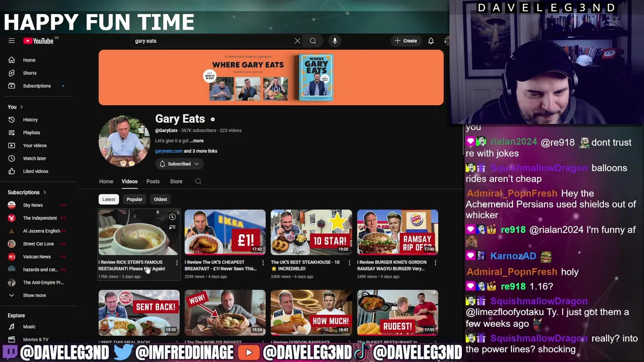The height and width of the screenshot is (362, 644).
Task: Switch to the channel Home tab
Action: (x=106, y=182)
